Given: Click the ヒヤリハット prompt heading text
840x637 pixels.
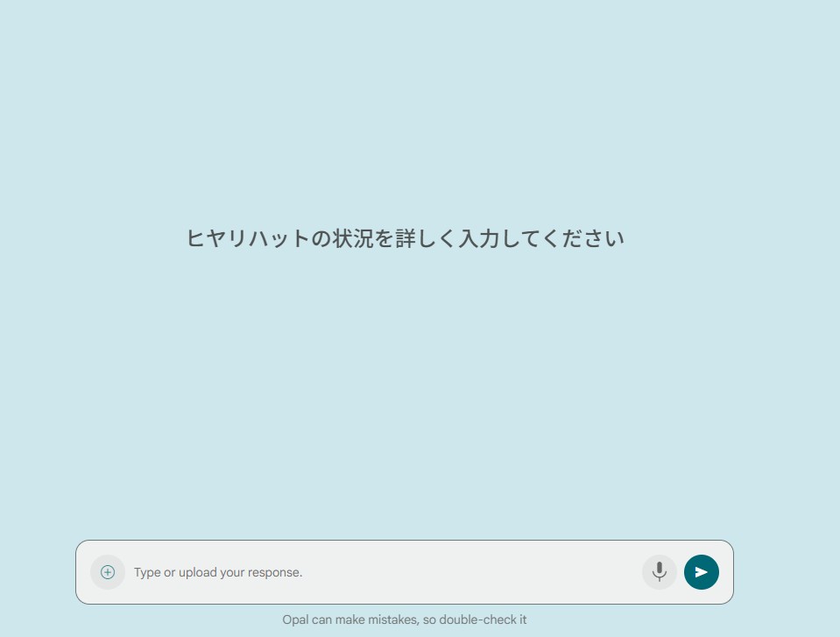Looking at the screenshot, I should click(x=405, y=238).
